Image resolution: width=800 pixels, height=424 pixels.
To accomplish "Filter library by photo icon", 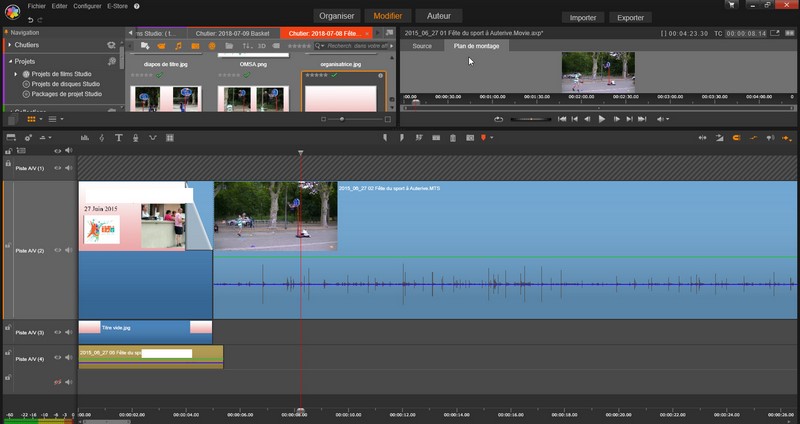I will 195,46.
